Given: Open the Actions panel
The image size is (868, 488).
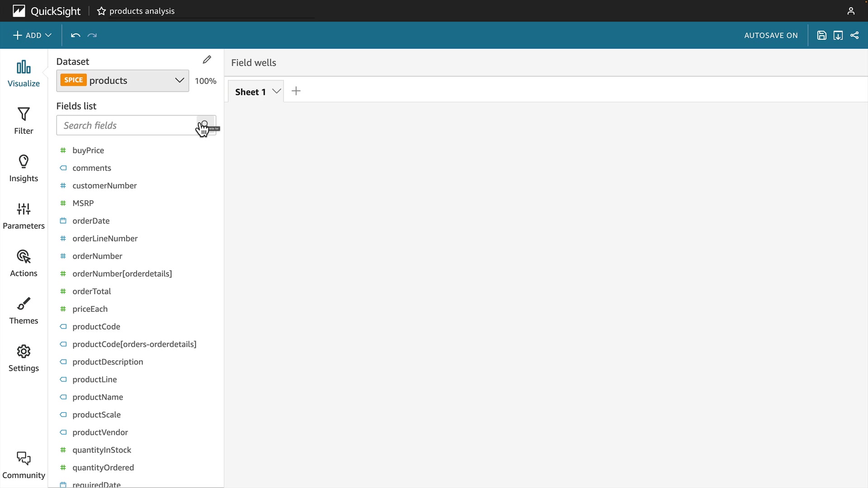Looking at the screenshot, I should (x=24, y=263).
